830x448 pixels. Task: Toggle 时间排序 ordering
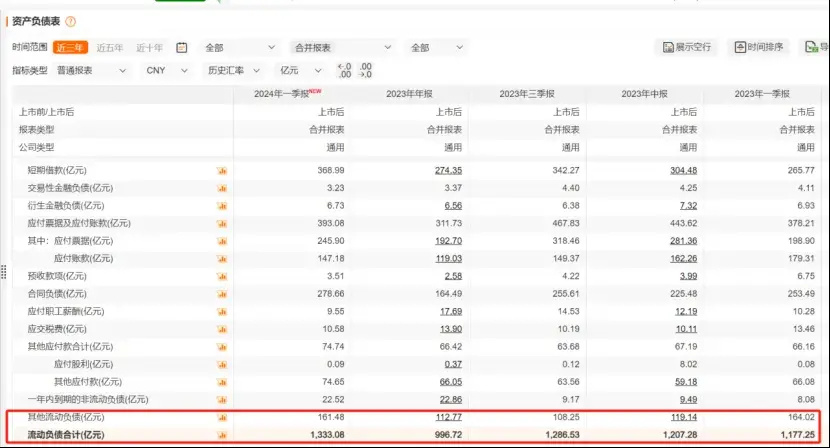(759, 47)
